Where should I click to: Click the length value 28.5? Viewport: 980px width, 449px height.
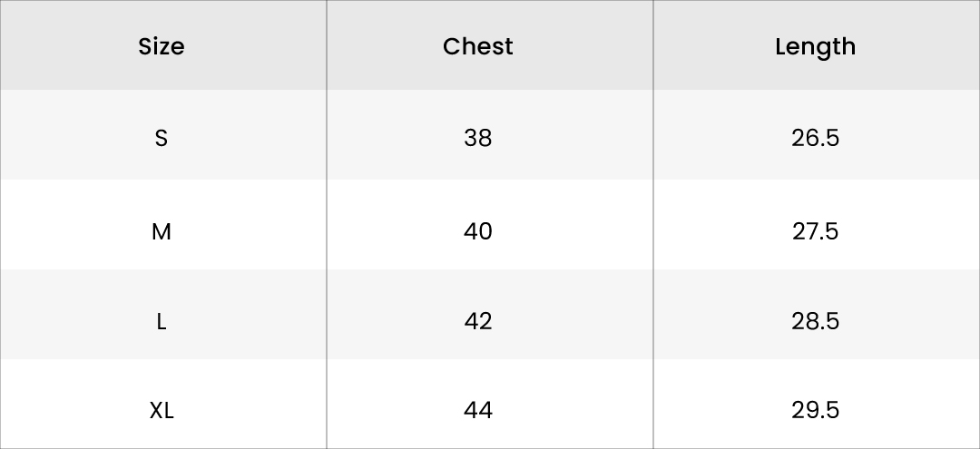815,321
